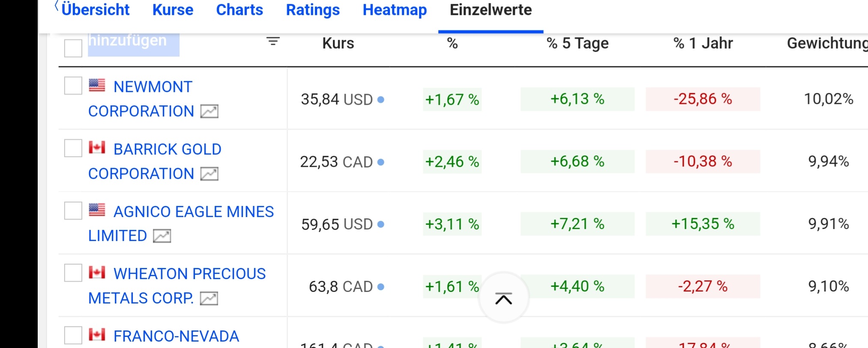Viewport: 868px width, 348px height.
Task: Open Newmont Corporation chart icon
Action: (210, 111)
